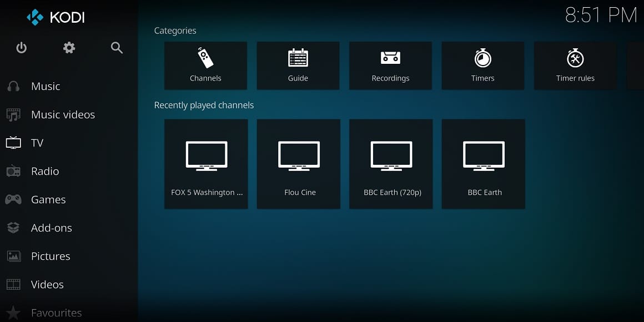Select the TV menu item

[x=37, y=143]
